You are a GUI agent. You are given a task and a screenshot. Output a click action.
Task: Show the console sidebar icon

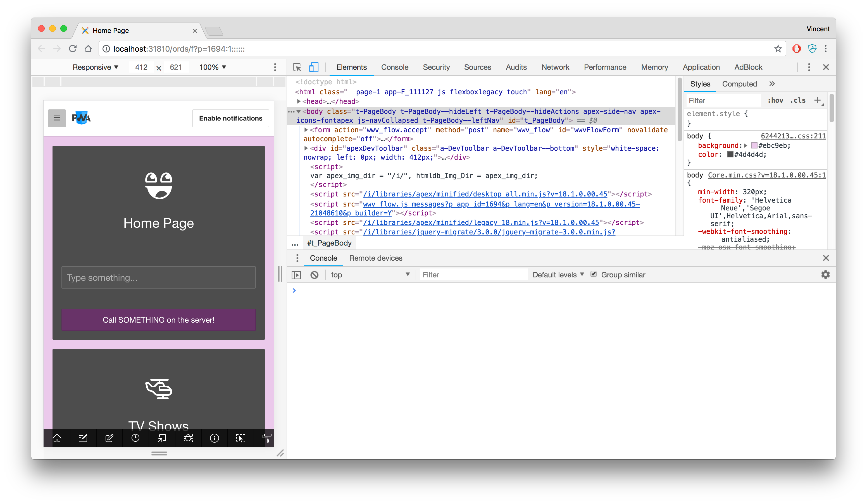pos(296,275)
